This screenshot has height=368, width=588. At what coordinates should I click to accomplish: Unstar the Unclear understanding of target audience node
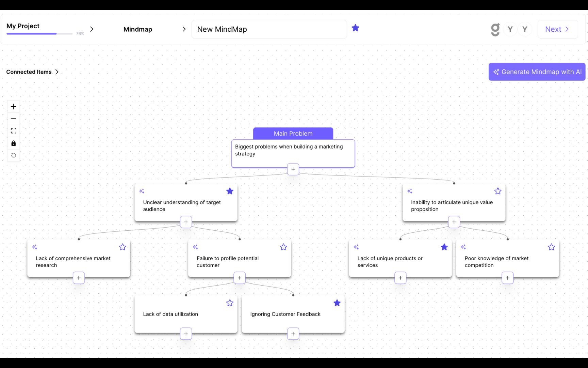coord(230,191)
